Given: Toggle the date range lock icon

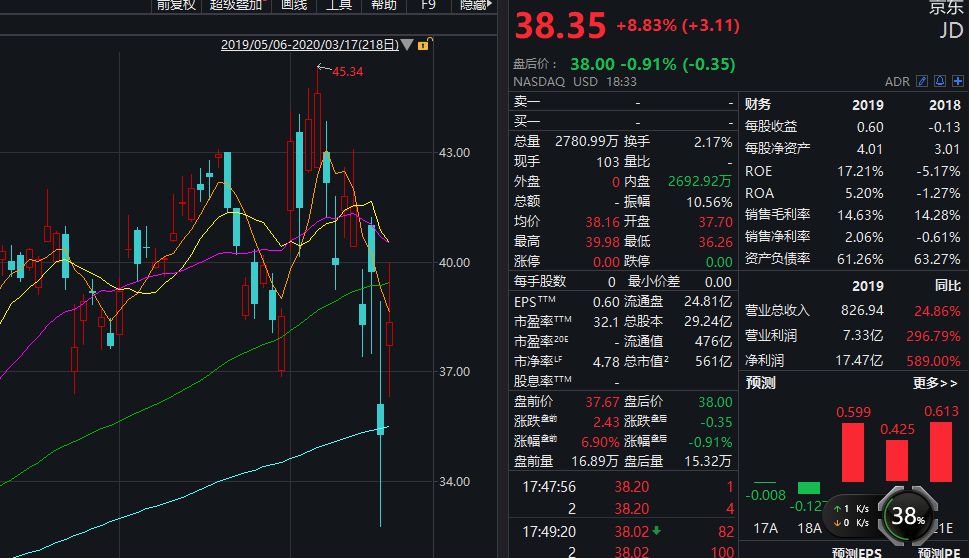Looking at the screenshot, I should pos(423,45).
